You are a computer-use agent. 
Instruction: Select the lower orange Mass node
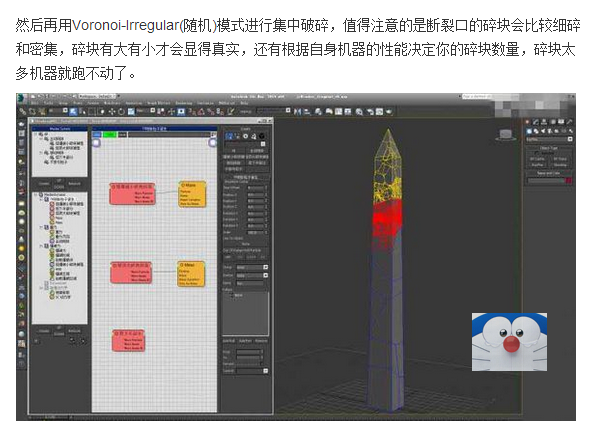pos(191,274)
